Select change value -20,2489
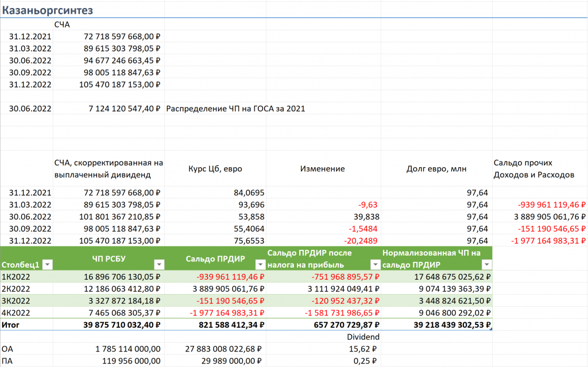Image resolution: width=588 pixels, height=367 pixels. tap(361, 241)
